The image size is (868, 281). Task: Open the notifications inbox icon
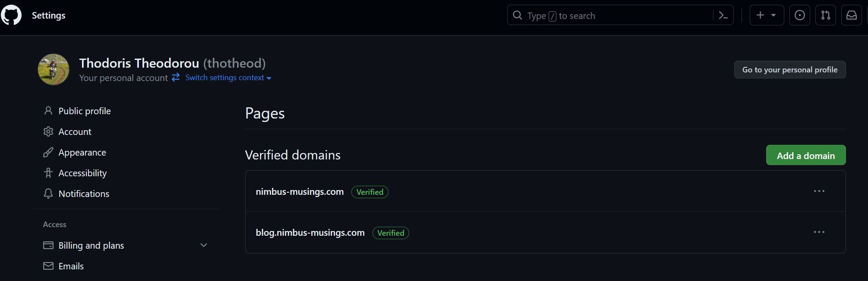[851, 16]
